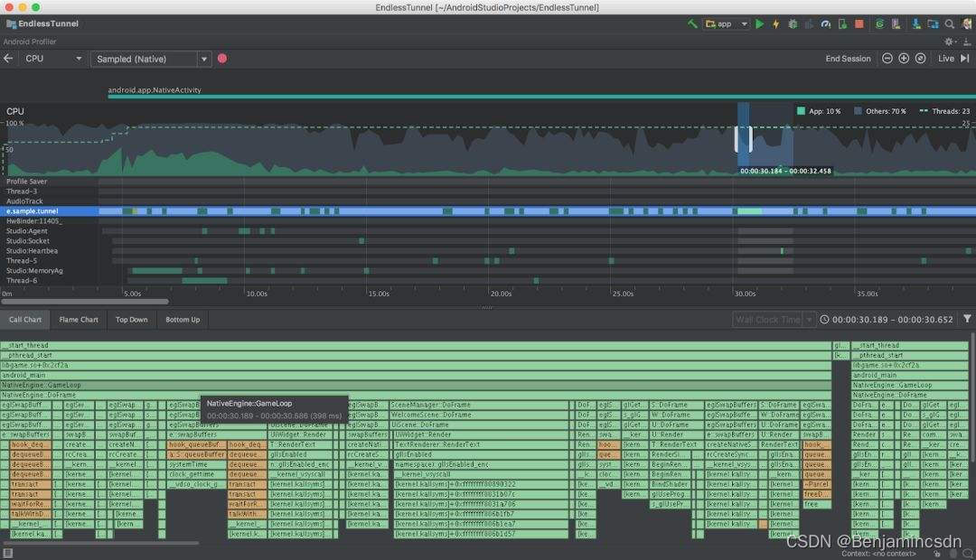Select the Thread-6 row
The height and width of the screenshot is (560, 976).
[x=488, y=281]
